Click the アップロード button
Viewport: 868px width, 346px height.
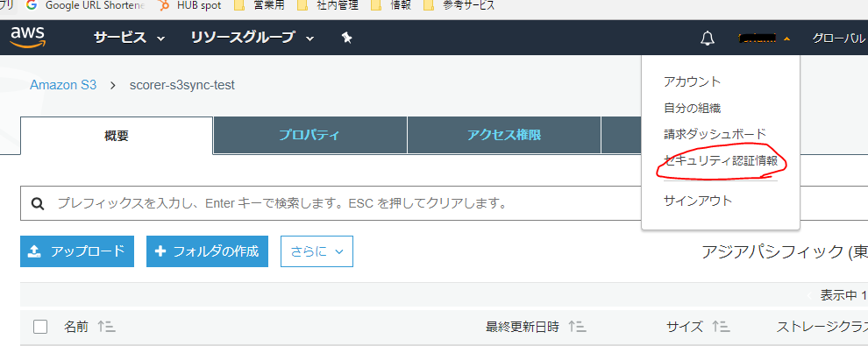coord(77,251)
